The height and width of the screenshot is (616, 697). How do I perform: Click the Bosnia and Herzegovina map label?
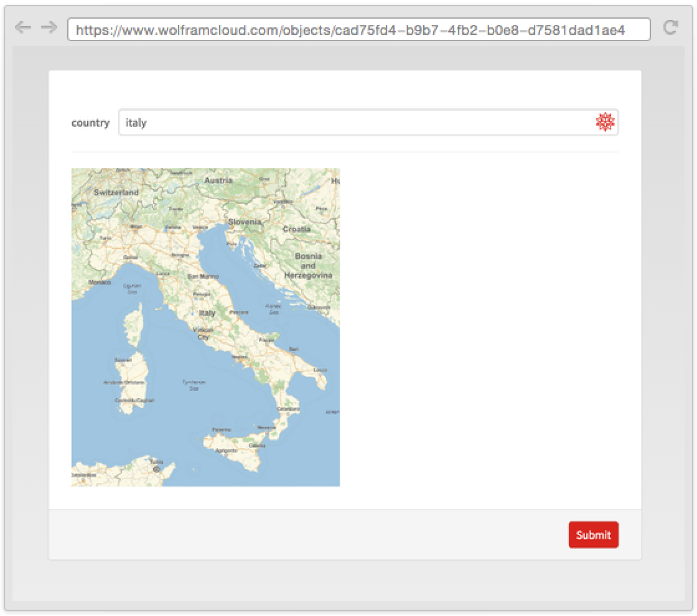point(308,265)
